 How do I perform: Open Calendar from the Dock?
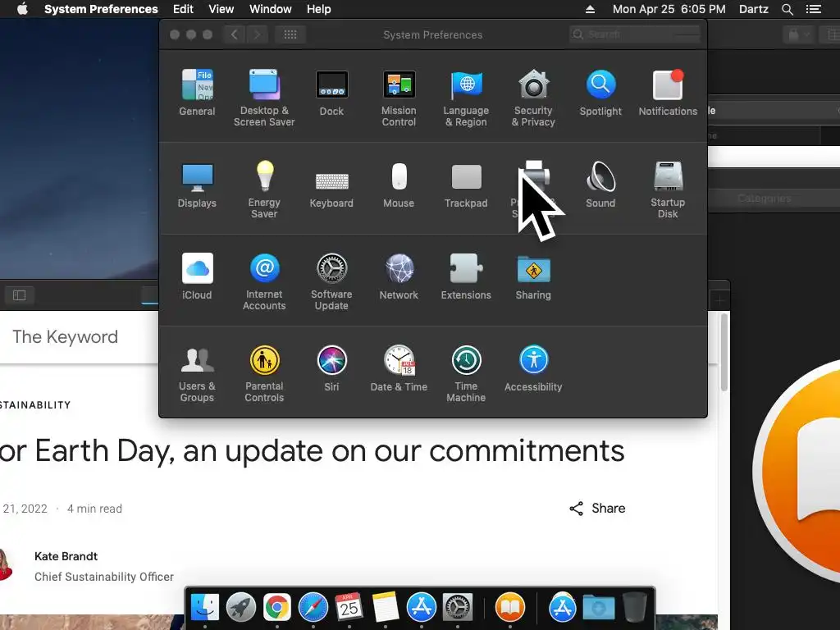(x=349, y=608)
